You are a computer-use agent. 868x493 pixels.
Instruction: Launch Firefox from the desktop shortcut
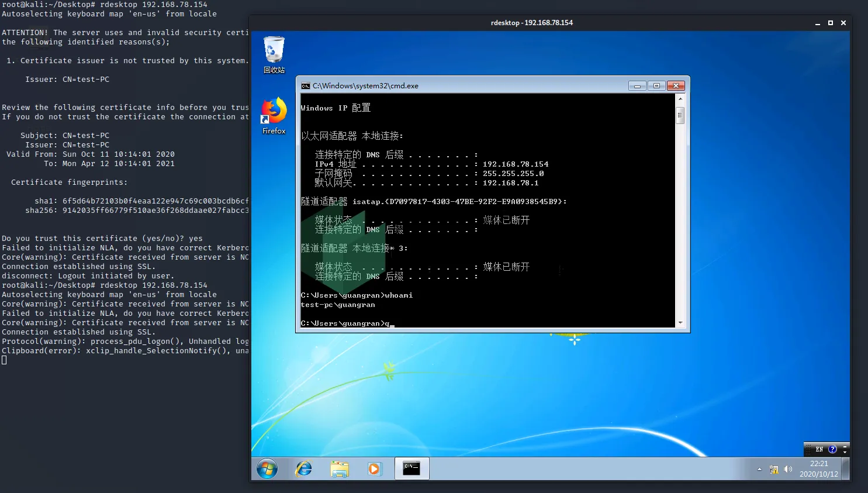pos(274,116)
